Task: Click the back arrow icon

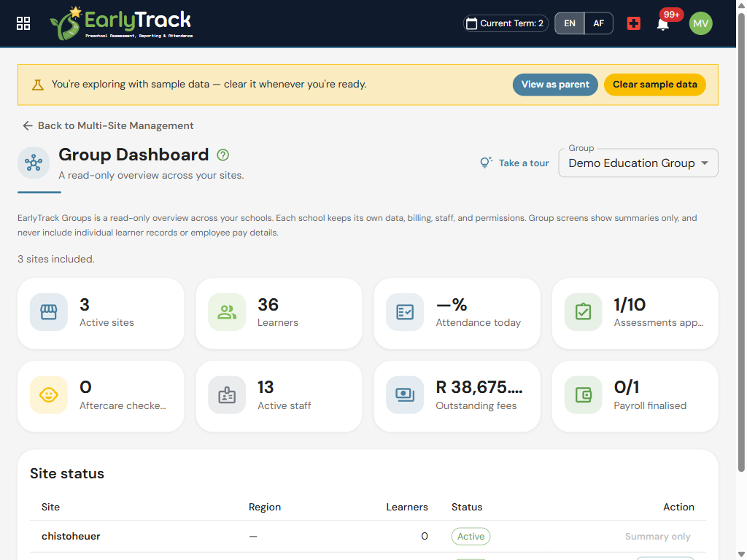Action: coord(28,125)
